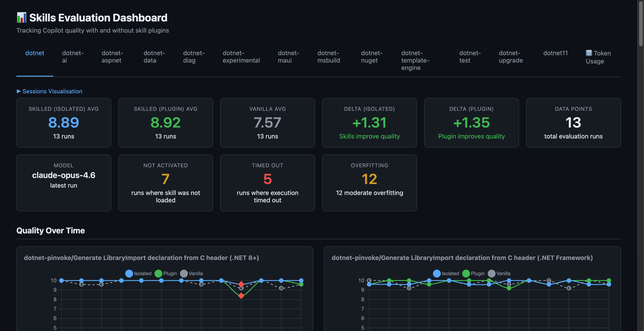
Task: Click the Vanilla Avg 7.57 value
Action: [268, 123]
